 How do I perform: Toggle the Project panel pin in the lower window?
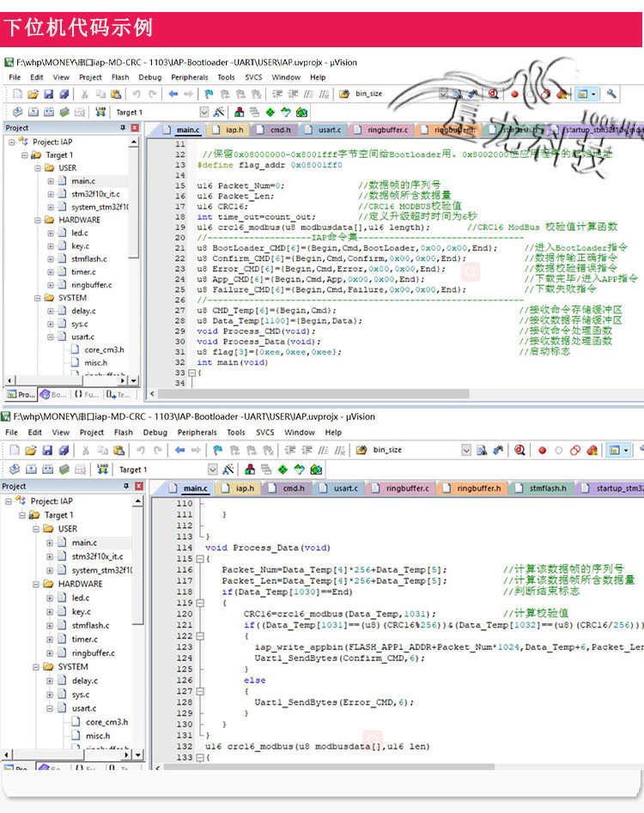point(126,487)
